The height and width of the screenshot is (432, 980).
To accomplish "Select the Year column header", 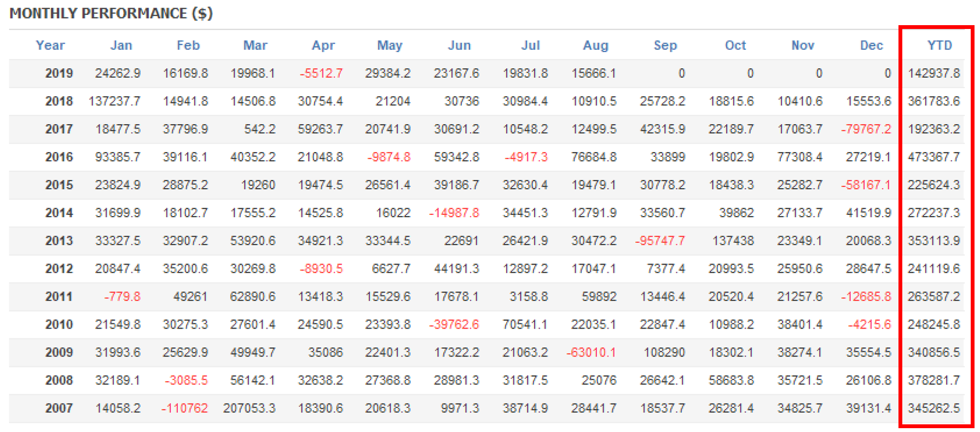I will point(50,45).
